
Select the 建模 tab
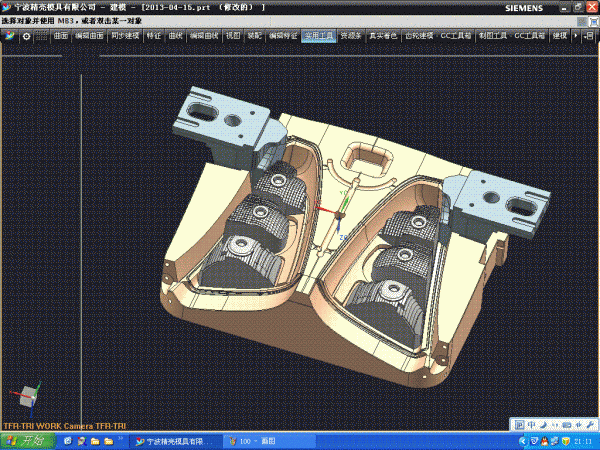coord(560,36)
